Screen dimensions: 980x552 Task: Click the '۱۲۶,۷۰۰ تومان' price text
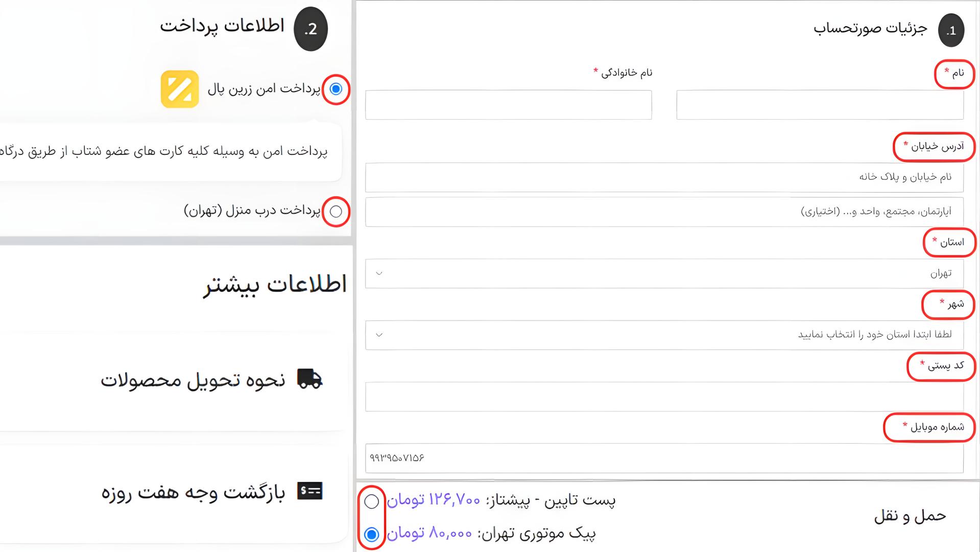pos(434,499)
